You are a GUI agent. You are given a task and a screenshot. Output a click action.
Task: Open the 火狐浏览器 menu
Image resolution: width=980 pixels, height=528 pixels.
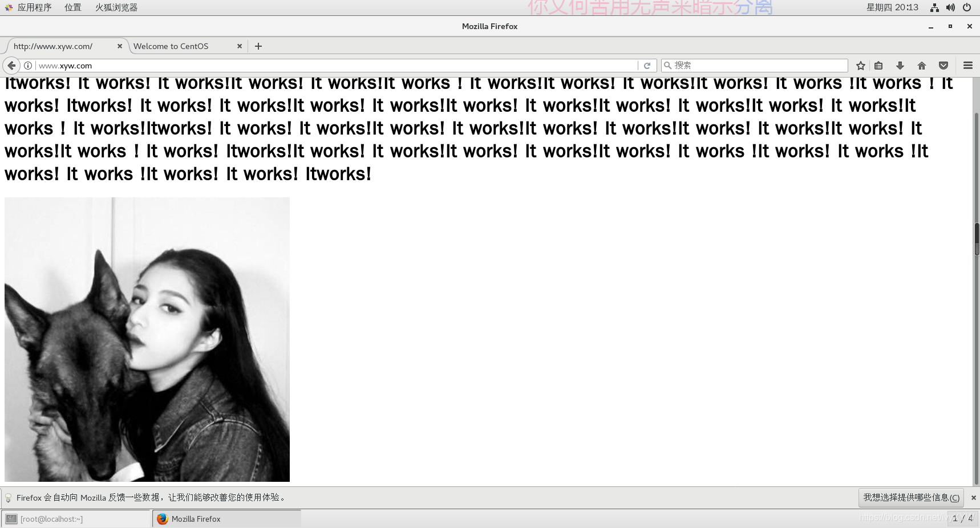coord(116,7)
